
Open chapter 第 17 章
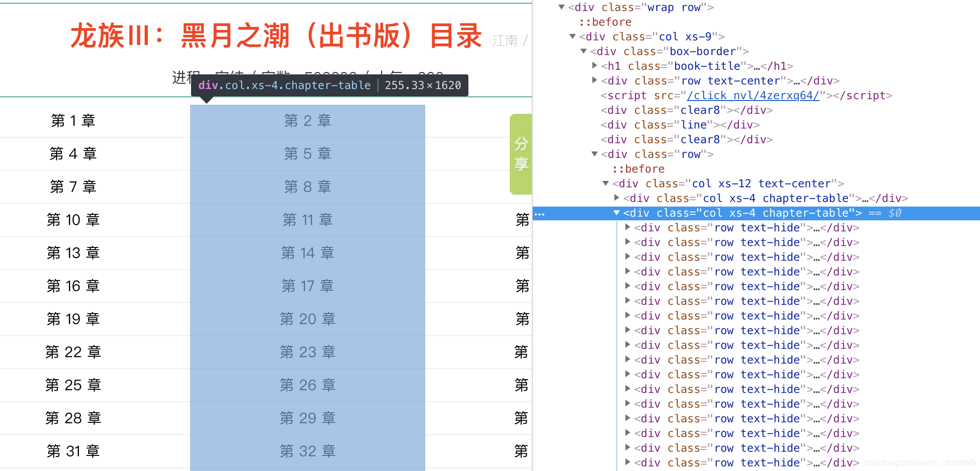(308, 286)
